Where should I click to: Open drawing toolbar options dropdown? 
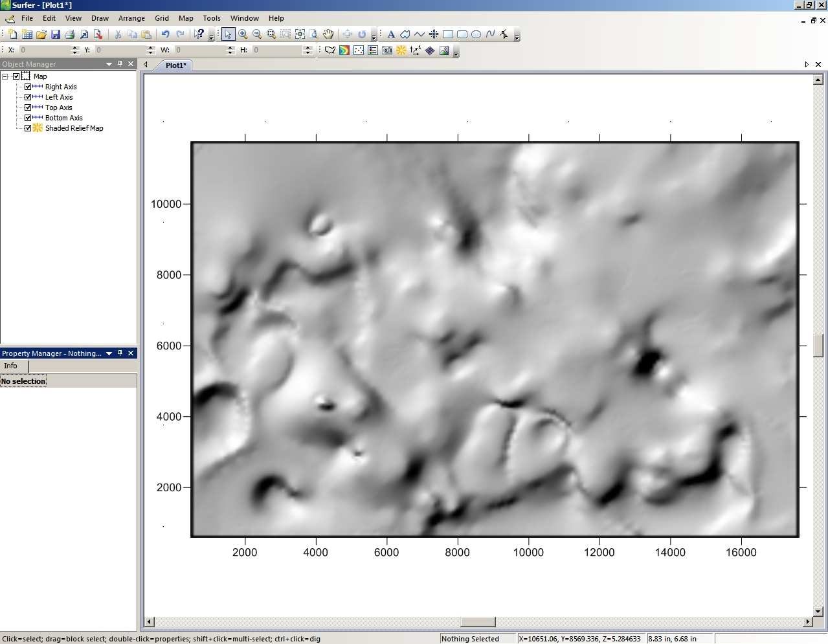pos(517,36)
